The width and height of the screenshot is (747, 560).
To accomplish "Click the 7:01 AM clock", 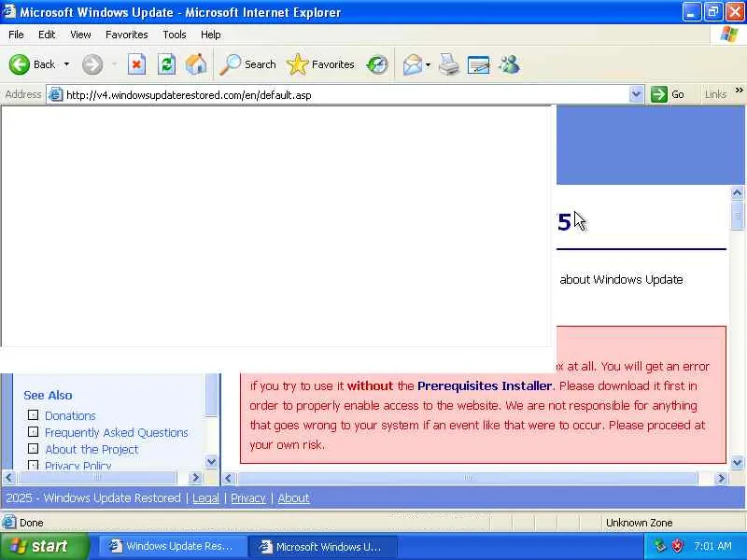I will [712, 546].
